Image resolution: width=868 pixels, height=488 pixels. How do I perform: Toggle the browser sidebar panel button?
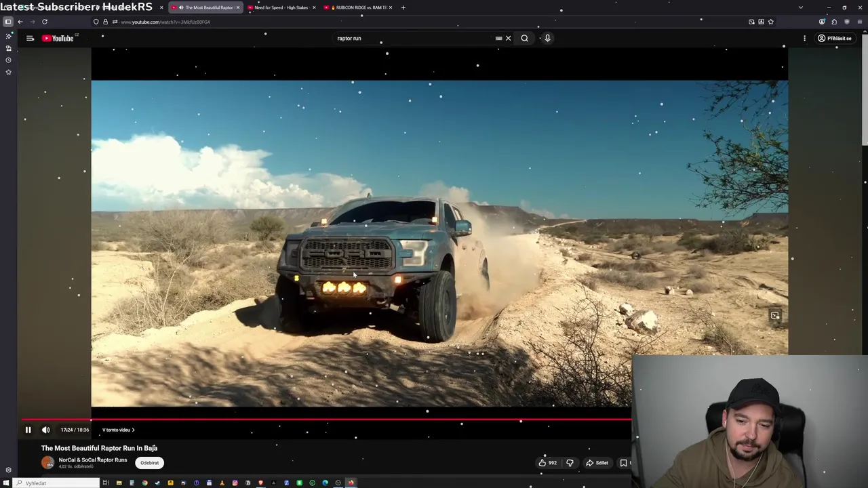coord(8,22)
